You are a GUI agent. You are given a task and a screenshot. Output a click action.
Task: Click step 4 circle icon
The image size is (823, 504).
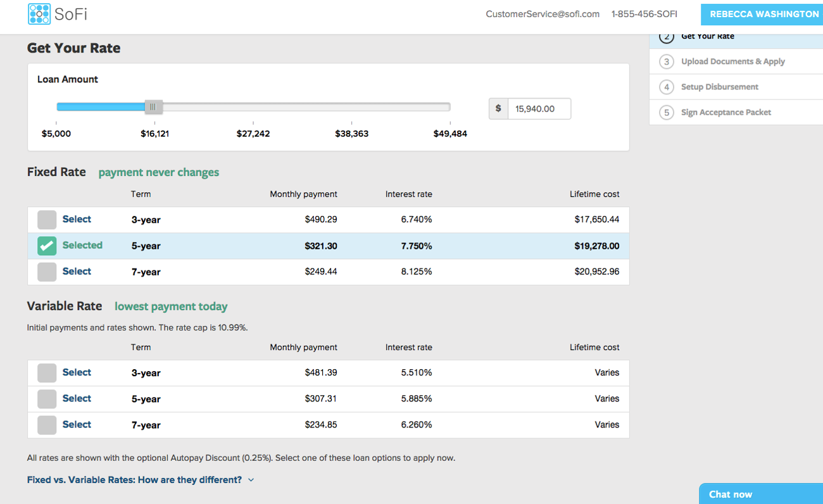coord(666,87)
